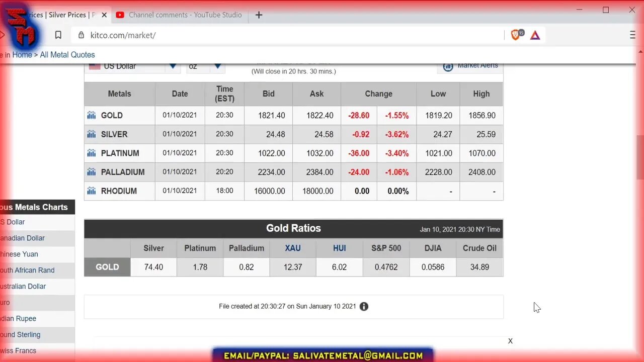
Task: Open the PALLADIUM chart icon
Action: tap(92, 172)
